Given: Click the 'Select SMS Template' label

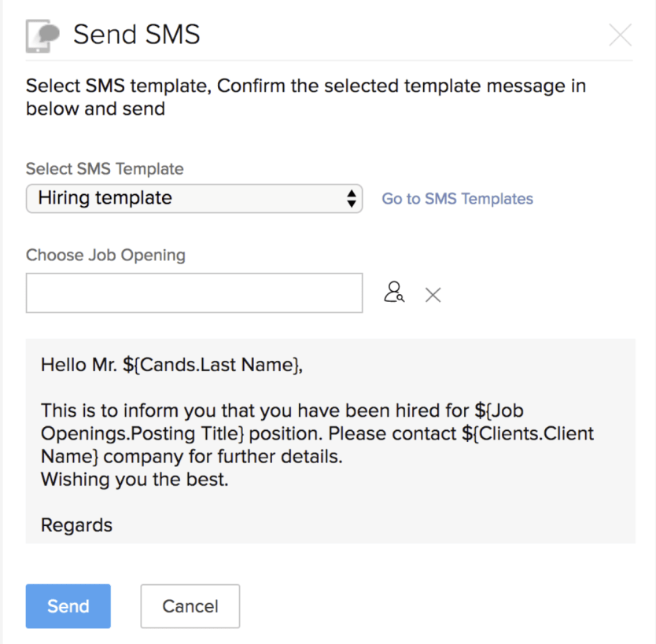Looking at the screenshot, I should 105,169.
